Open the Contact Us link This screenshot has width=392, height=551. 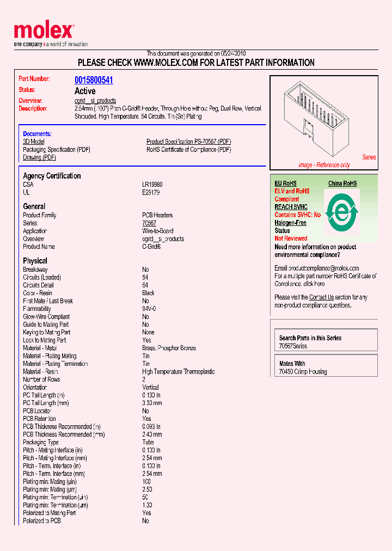point(321,297)
